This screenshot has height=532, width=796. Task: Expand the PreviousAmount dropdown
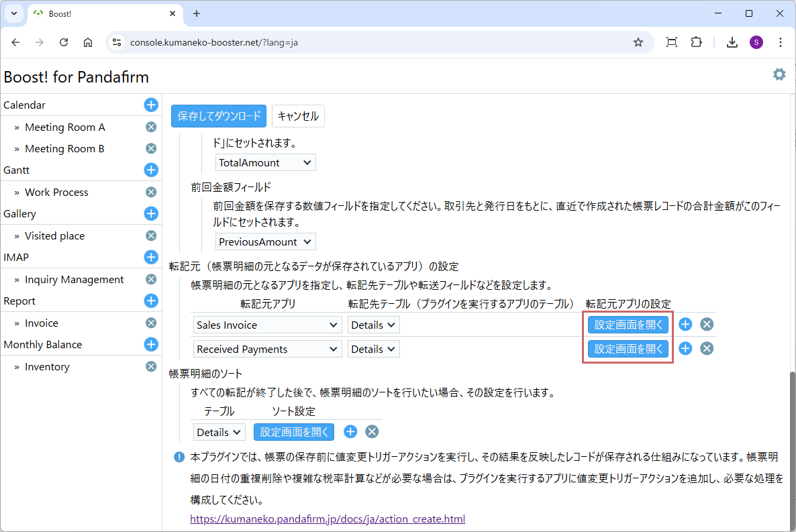pyautogui.click(x=266, y=242)
